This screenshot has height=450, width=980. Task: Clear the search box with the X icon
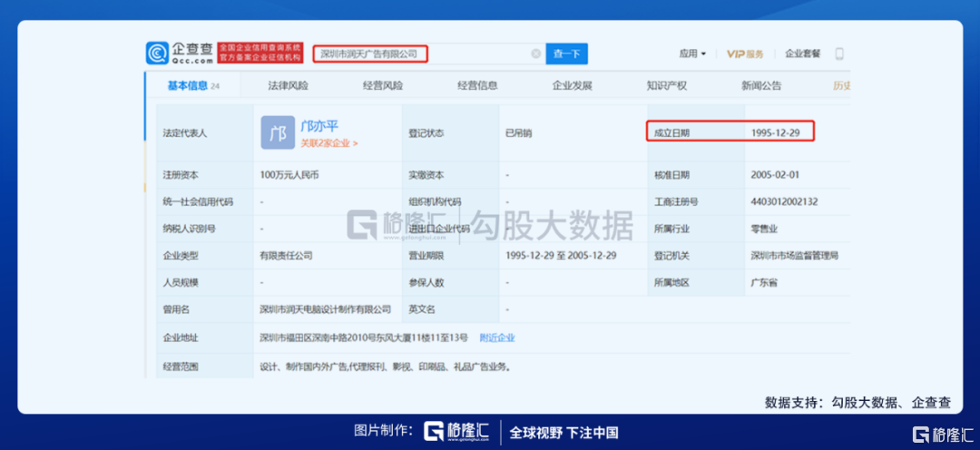click(535, 54)
